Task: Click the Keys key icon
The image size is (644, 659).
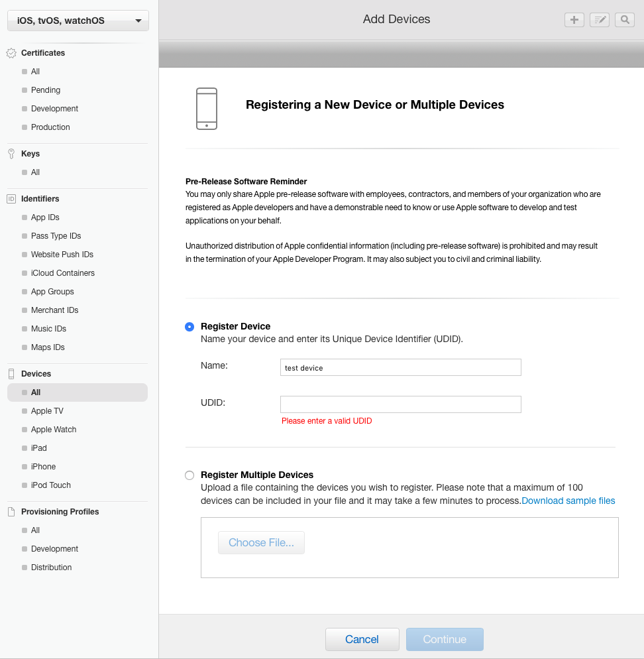Action: pyautogui.click(x=11, y=154)
